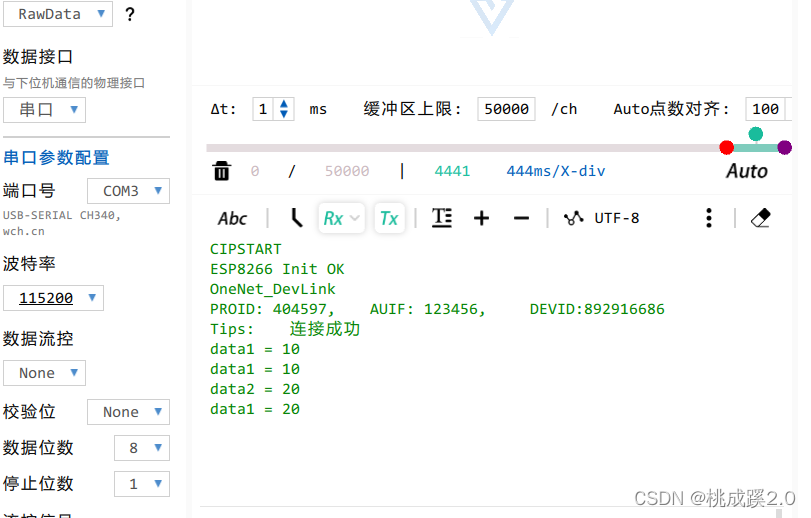Click the green teal slider handle
Viewport: 811px width, 518px height.
click(756, 134)
